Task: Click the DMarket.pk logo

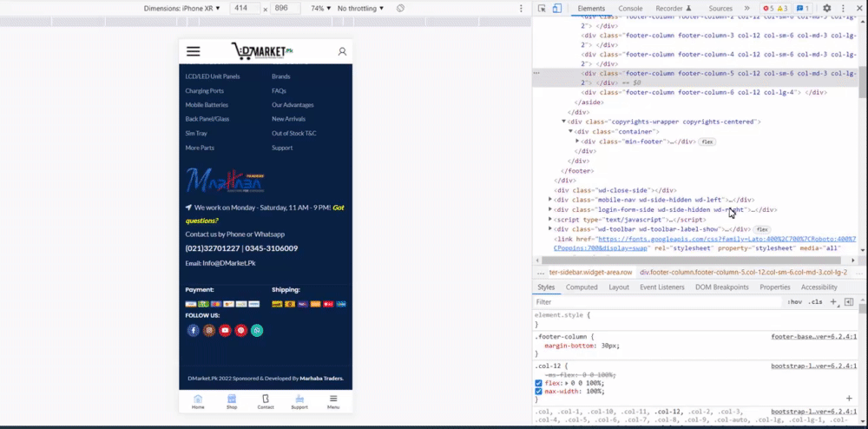Action: coord(262,51)
